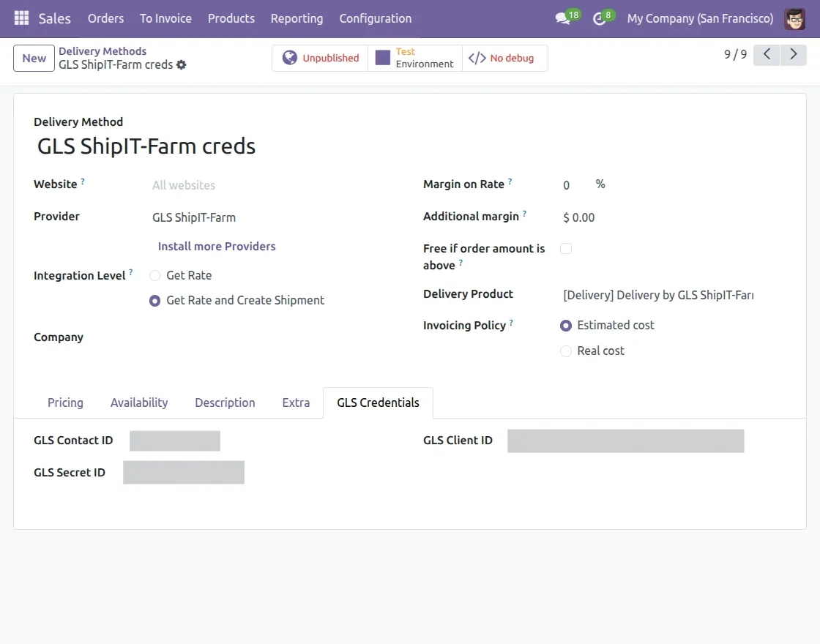The height and width of the screenshot is (644, 820).
Task: Click the gear actions icon beside record name
Action: pyautogui.click(x=181, y=65)
